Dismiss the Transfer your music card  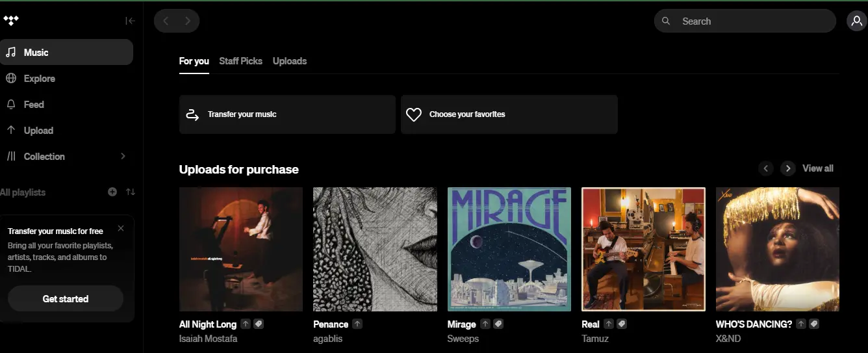pos(121,228)
